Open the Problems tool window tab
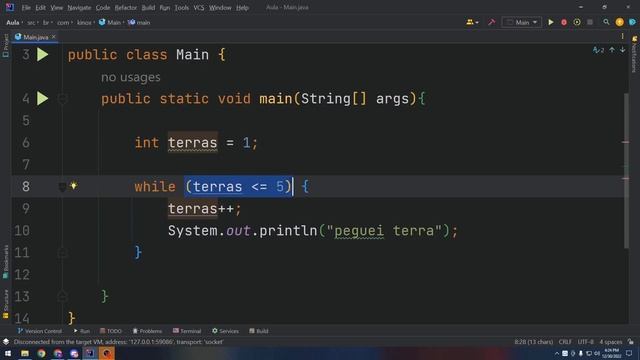 [147, 331]
